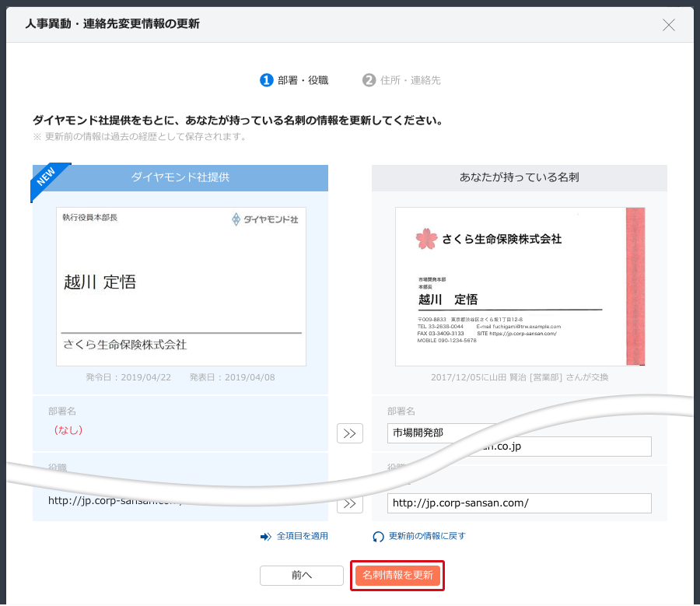Open the ダイヤモンド社 provided card image

click(180, 286)
